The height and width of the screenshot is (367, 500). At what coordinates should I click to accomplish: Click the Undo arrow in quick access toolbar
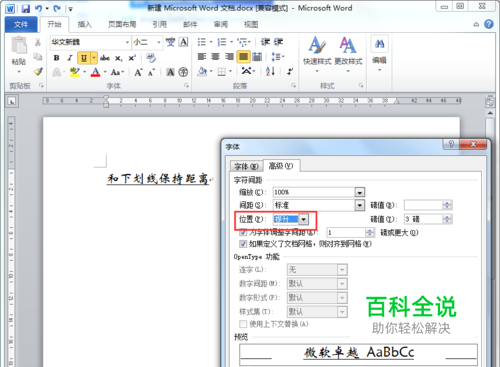pyautogui.click(x=39, y=9)
